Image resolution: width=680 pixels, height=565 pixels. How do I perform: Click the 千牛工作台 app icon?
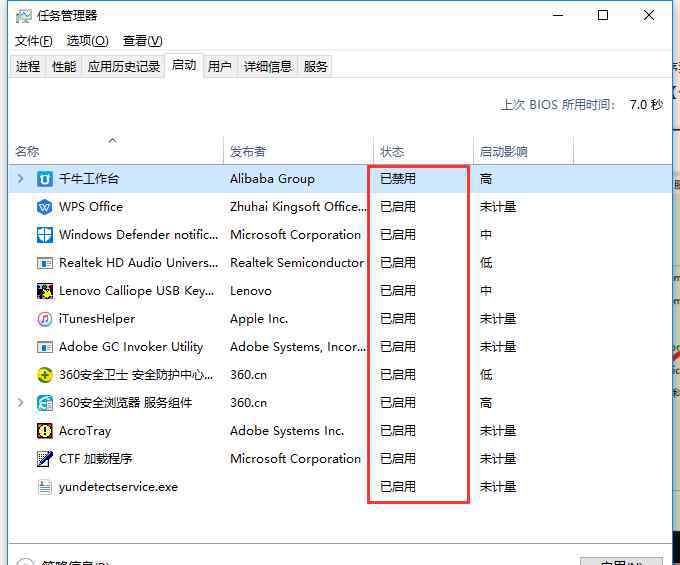(45, 179)
